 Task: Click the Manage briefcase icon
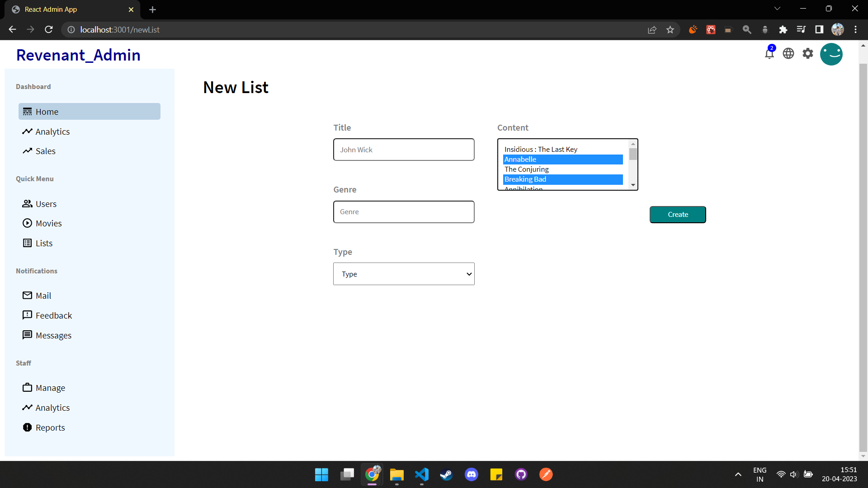click(27, 388)
